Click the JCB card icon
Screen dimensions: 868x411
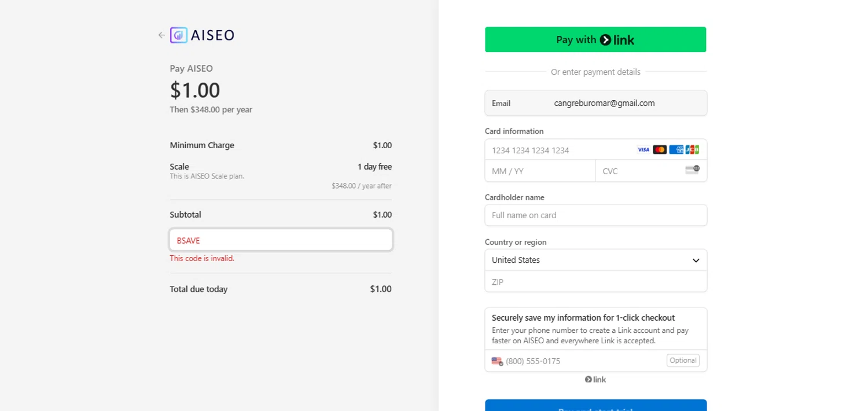coord(692,150)
